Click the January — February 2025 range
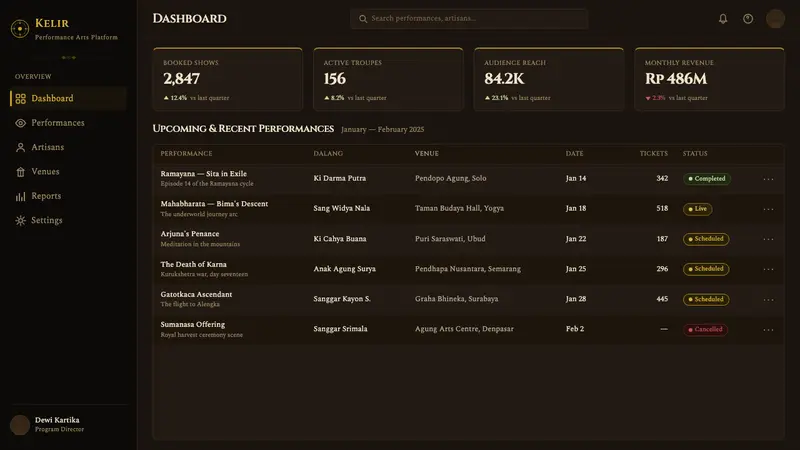The height and width of the screenshot is (450, 800). point(383,130)
